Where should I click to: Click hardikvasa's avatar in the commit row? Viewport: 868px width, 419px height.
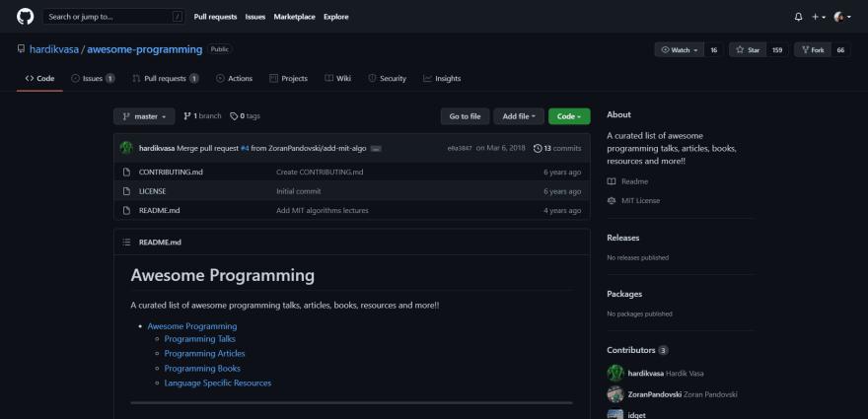tap(126, 148)
